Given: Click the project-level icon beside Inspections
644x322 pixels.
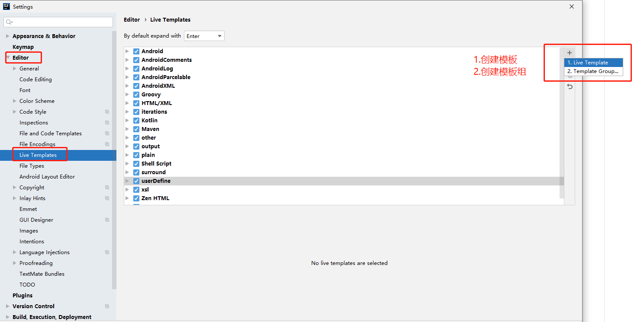Looking at the screenshot, I should coord(107,123).
